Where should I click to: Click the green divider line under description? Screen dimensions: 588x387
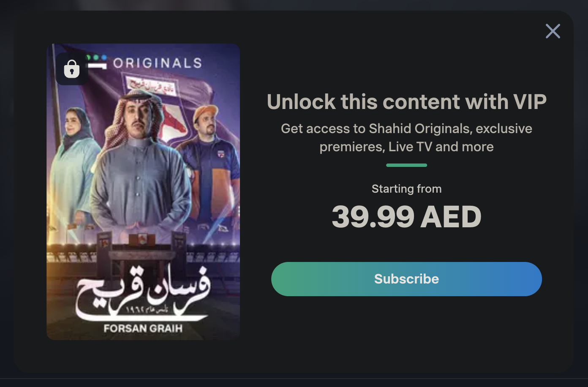point(406,165)
